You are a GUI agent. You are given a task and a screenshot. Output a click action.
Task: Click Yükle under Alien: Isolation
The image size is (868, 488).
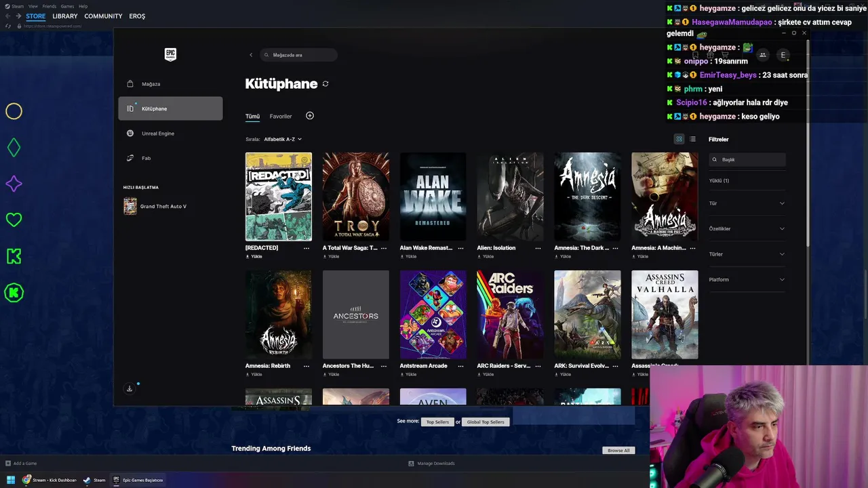[x=486, y=257]
